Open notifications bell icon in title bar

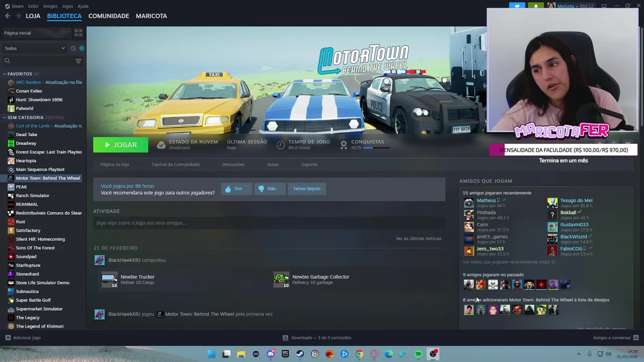tap(536, 6)
